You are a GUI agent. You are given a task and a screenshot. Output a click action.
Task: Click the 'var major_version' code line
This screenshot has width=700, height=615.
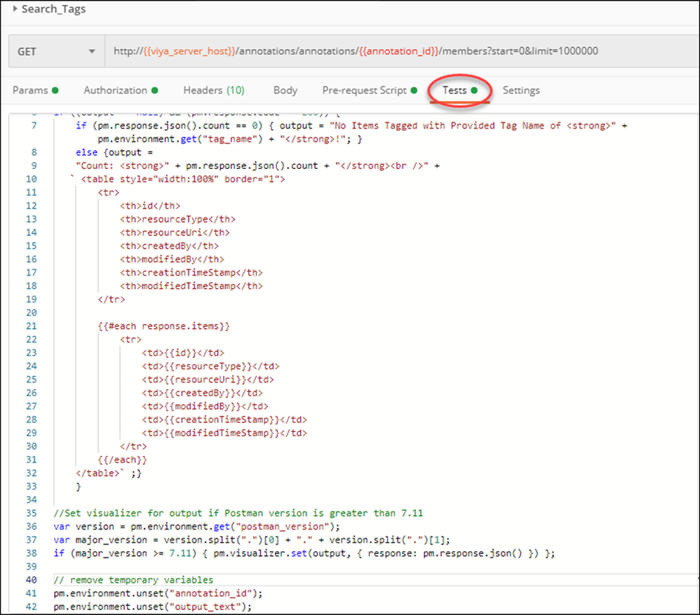(x=252, y=540)
